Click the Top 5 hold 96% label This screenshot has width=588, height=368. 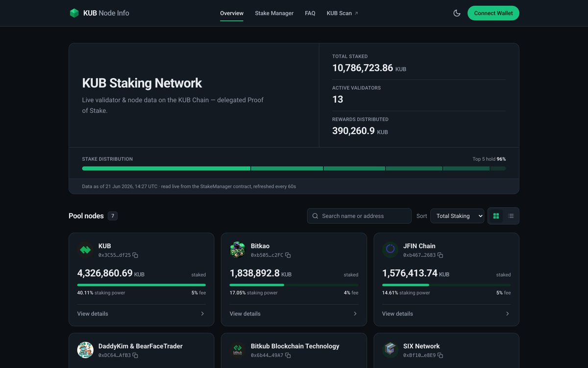coord(489,159)
